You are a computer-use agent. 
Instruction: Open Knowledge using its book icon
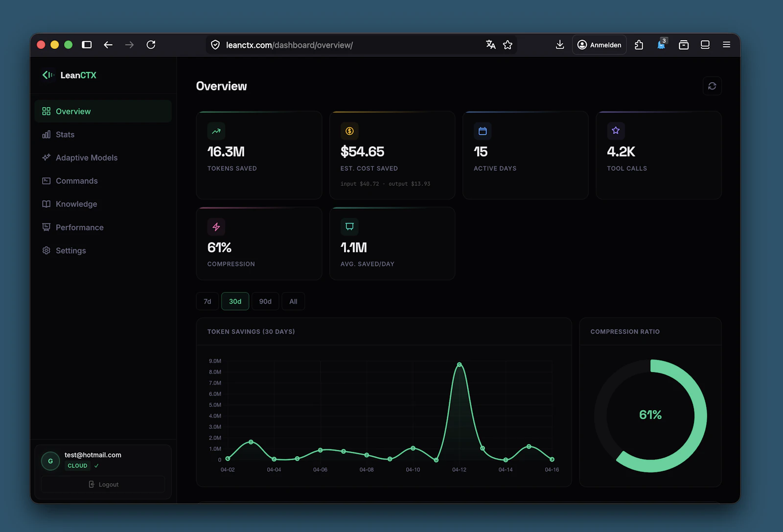[x=46, y=204]
